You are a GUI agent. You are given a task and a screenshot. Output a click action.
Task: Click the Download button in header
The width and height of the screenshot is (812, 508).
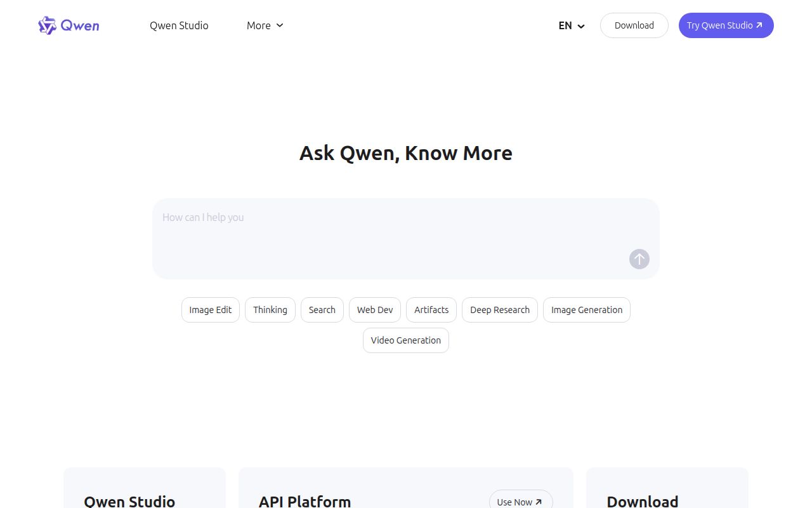[x=634, y=25]
